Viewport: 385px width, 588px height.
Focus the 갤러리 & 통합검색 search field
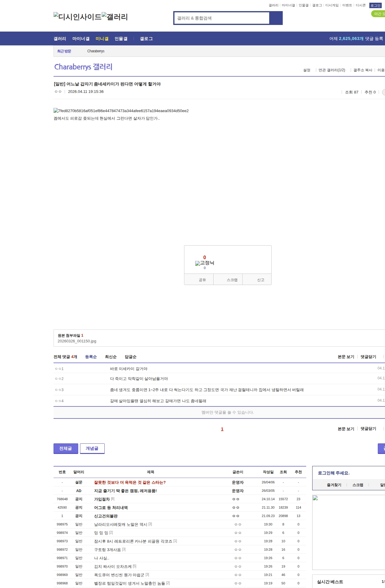tap(222, 18)
